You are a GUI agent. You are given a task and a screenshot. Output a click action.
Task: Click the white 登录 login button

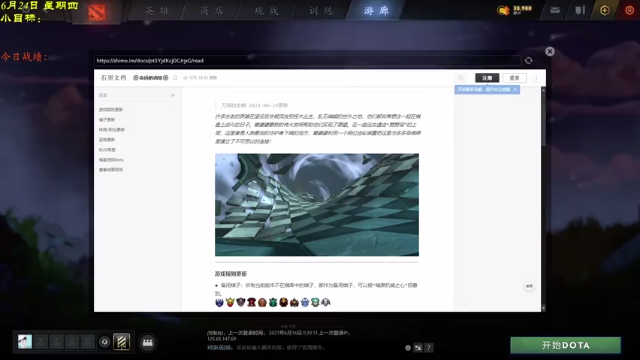[514, 78]
